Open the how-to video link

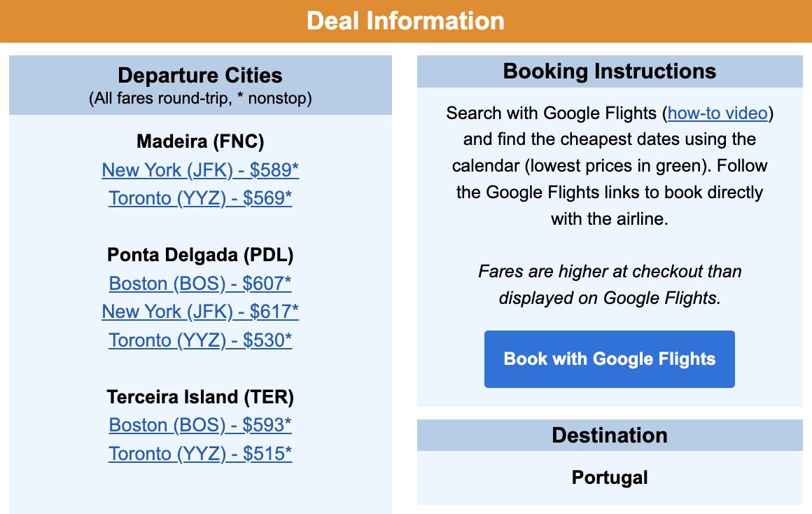716,113
